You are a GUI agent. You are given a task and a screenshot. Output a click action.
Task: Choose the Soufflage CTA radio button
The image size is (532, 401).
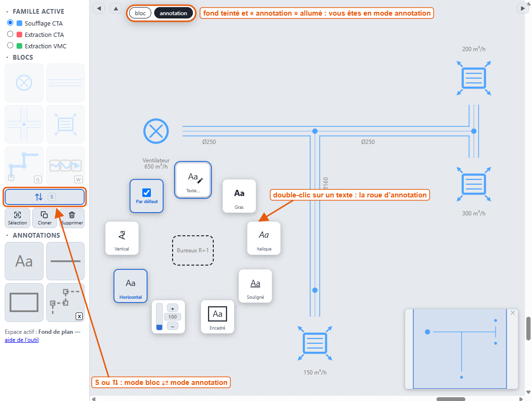point(10,23)
